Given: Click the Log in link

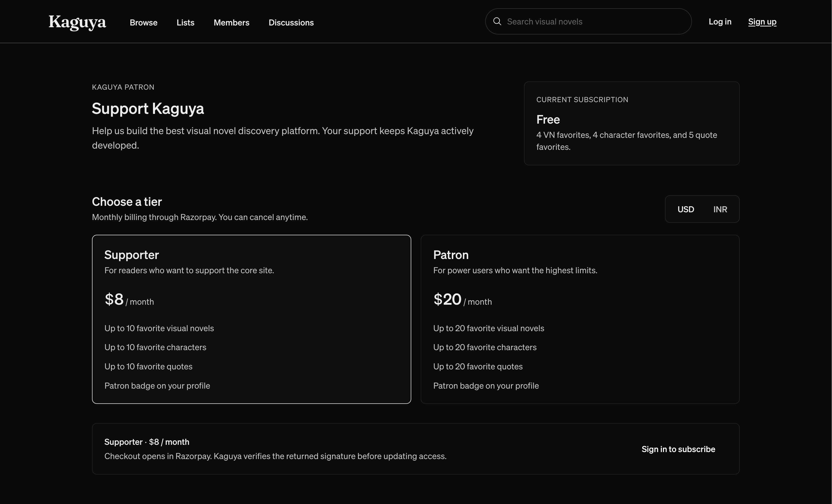Looking at the screenshot, I should click(x=720, y=21).
